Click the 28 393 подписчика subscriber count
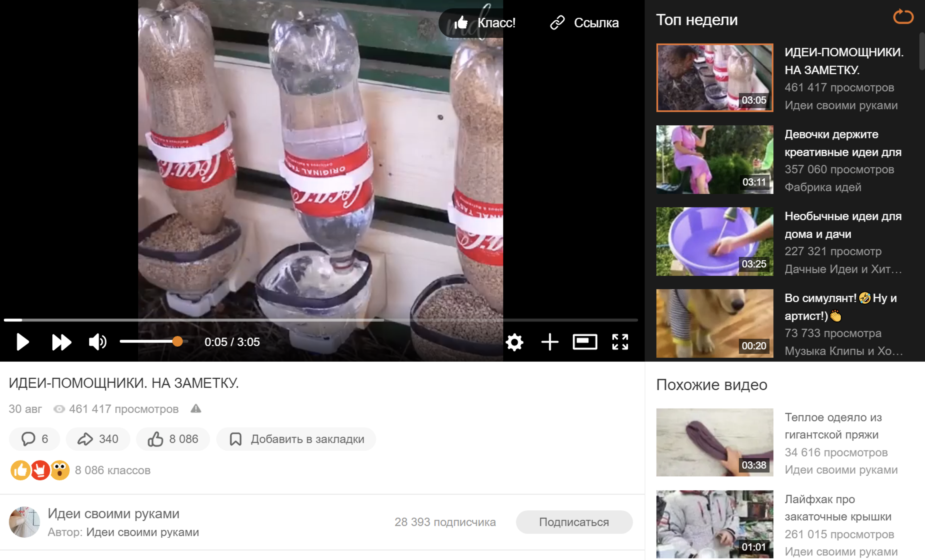925x560 pixels. tap(445, 522)
